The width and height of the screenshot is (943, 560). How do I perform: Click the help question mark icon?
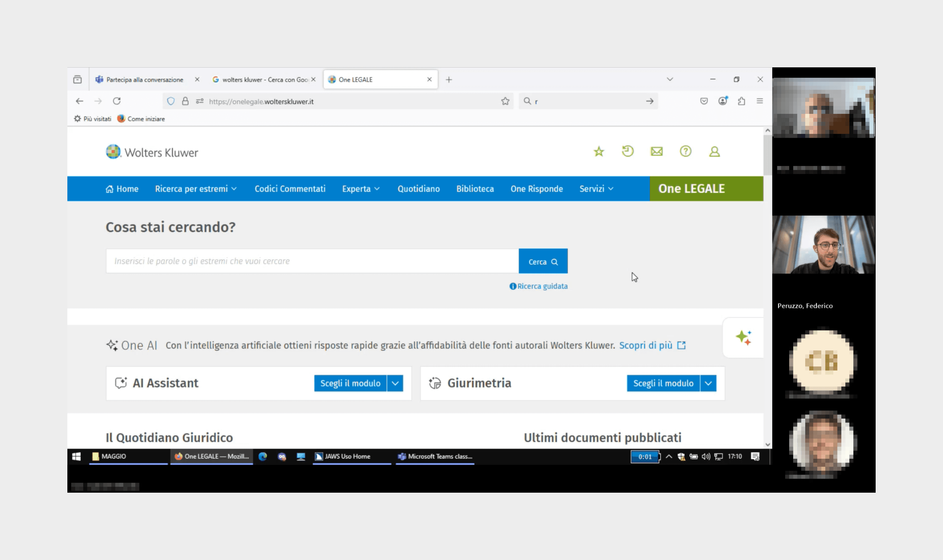(685, 151)
